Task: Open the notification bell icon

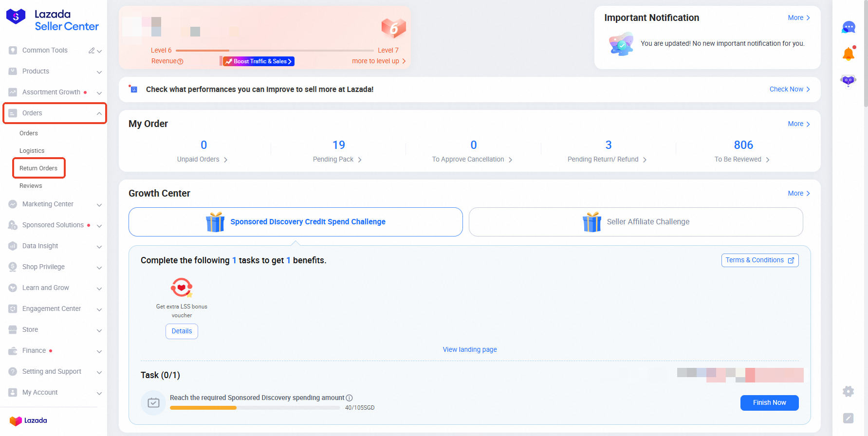Action: point(849,54)
